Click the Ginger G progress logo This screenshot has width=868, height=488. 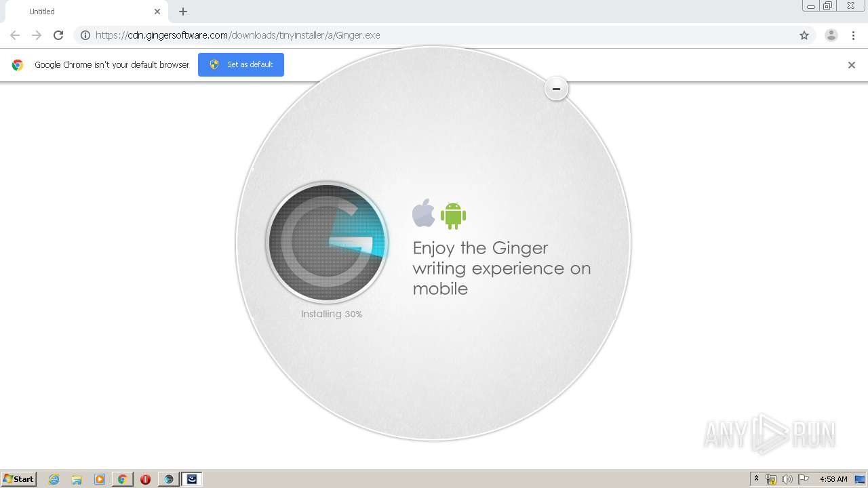[327, 242]
